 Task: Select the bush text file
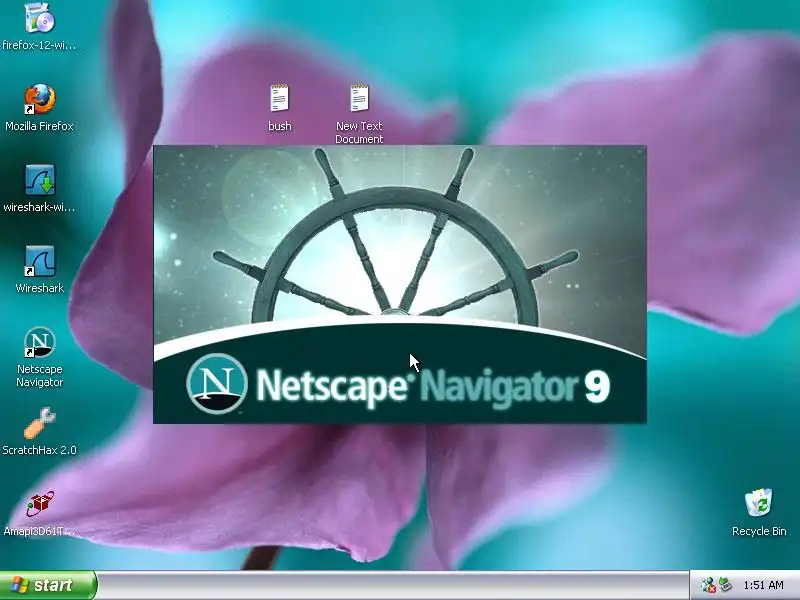[280, 98]
